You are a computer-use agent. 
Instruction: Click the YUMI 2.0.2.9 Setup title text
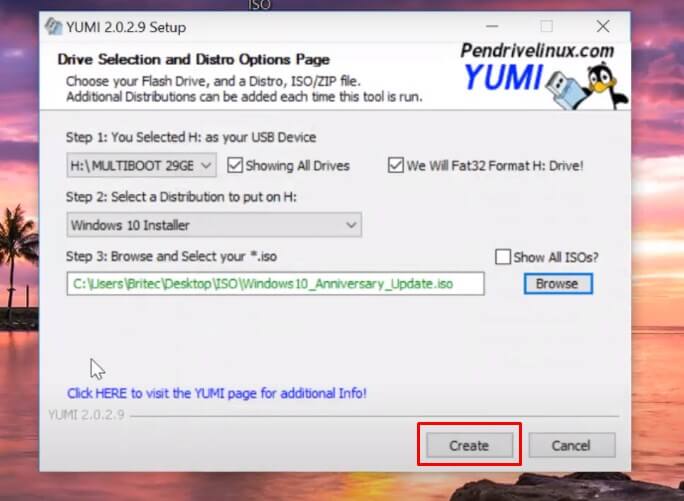[126, 27]
